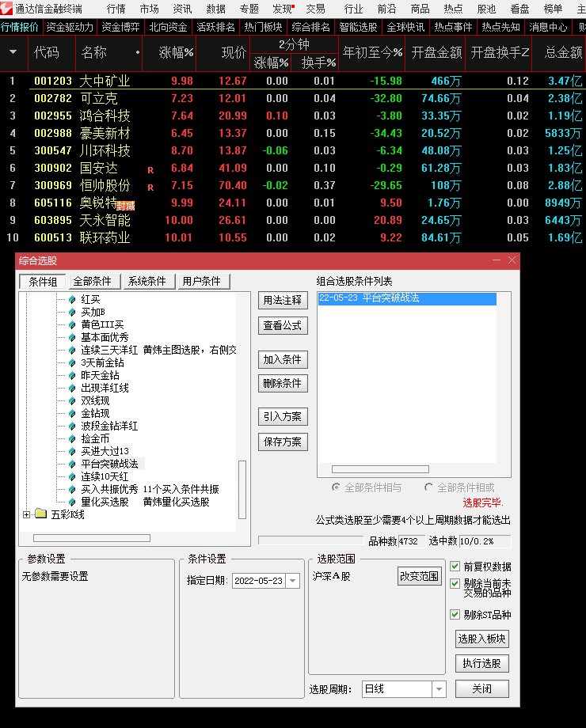Switch to 资金驱动力 tab
Viewport: 586px width, 728px height.
[70, 27]
